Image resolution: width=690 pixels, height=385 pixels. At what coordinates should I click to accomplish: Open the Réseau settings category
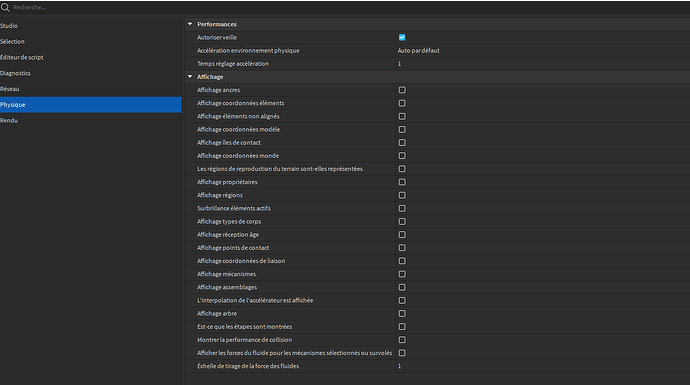91,89
